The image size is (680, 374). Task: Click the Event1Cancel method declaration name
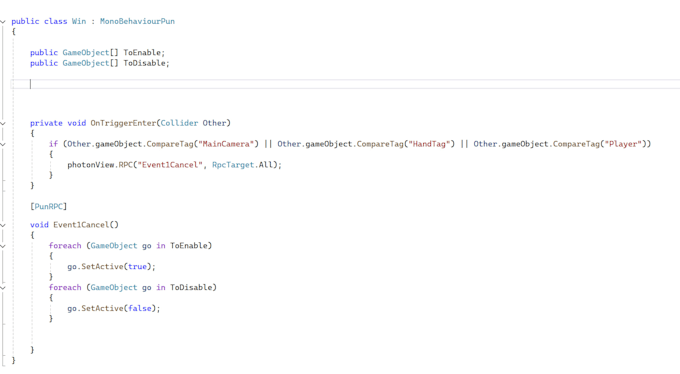point(81,224)
